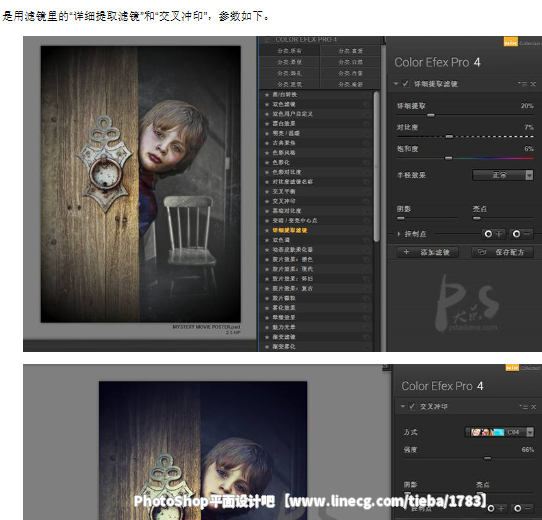This screenshot has height=520, width=542.
Task: Click preset icon at right of 色彩化 row
Action: tap(366, 162)
